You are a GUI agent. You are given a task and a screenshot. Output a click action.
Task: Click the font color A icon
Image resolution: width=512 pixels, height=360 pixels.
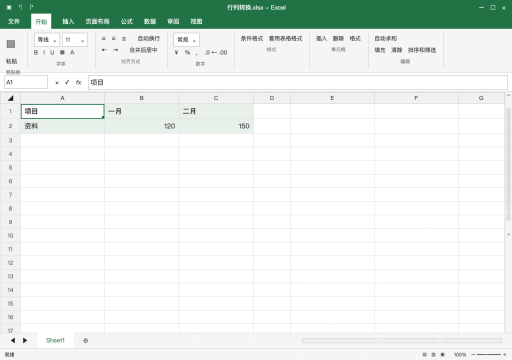(72, 52)
